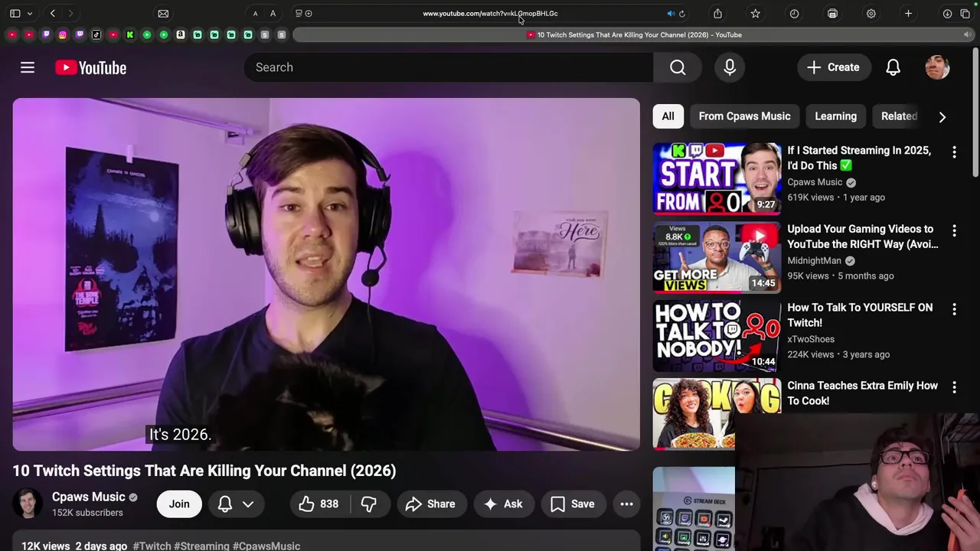Screen dimensions: 980x551
Task: Reload the page
Action: (681, 13)
